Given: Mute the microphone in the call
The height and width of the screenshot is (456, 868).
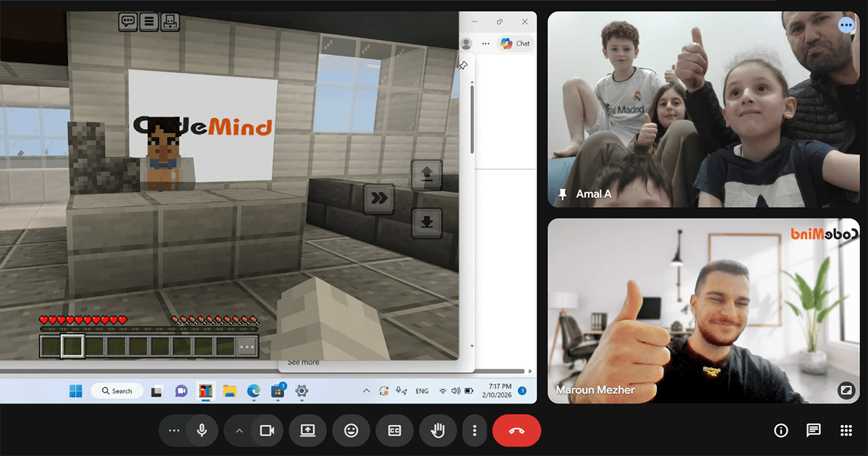Looking at the screenshot, I should (202, 431).
